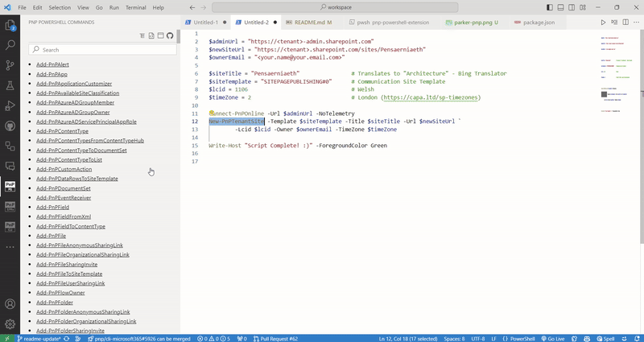Screen dimensions: 644x342
Task: Select the active PnP PowerShell view icon
Action: click(x=10, y=187)
